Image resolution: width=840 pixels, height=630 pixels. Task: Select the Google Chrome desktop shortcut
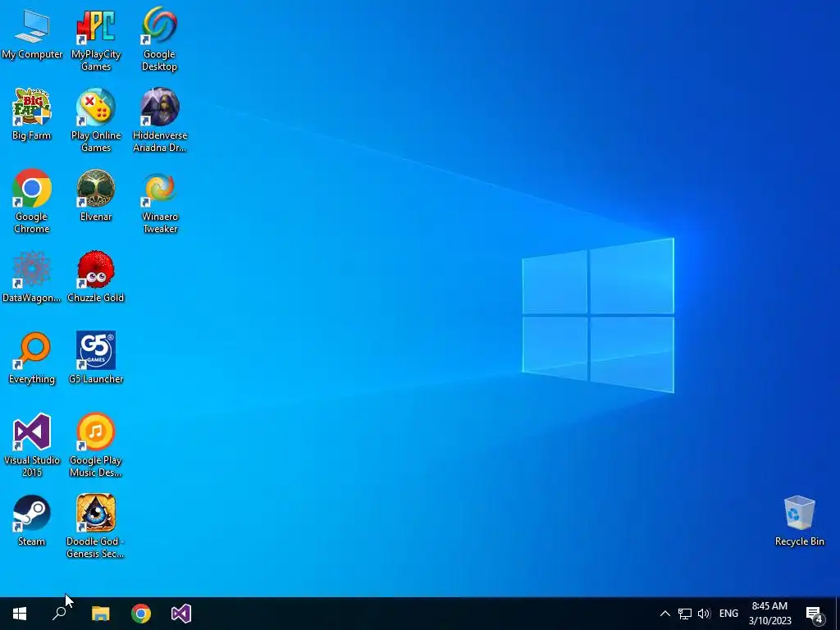click(32, 202)
